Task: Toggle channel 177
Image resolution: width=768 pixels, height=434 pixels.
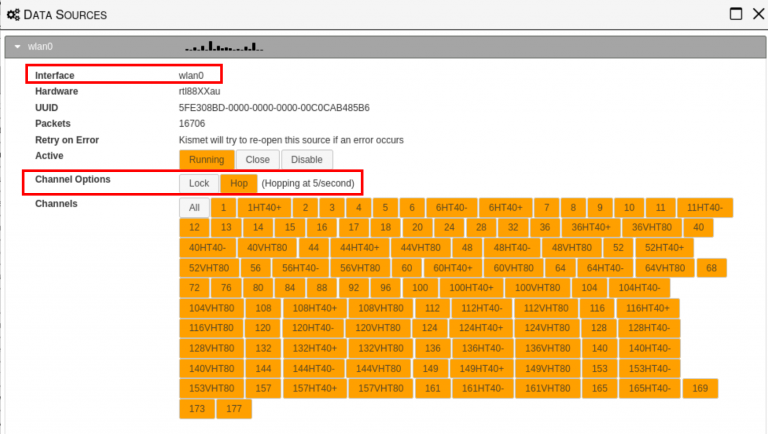Action: click(x=234, y=408)
